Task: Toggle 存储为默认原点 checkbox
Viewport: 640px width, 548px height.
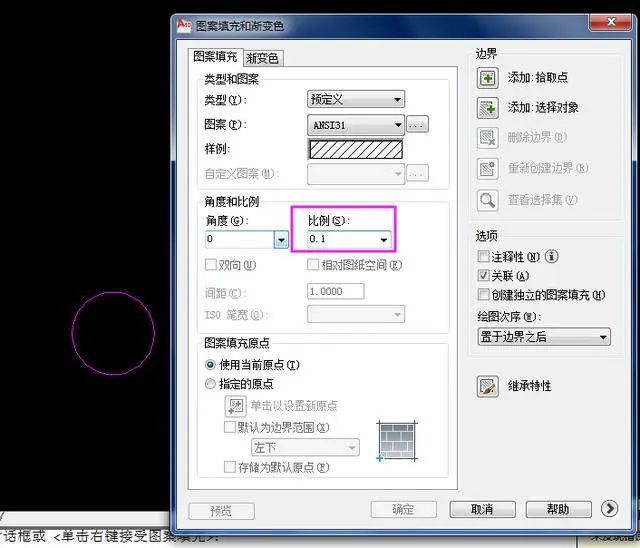Action: [230, 466]
